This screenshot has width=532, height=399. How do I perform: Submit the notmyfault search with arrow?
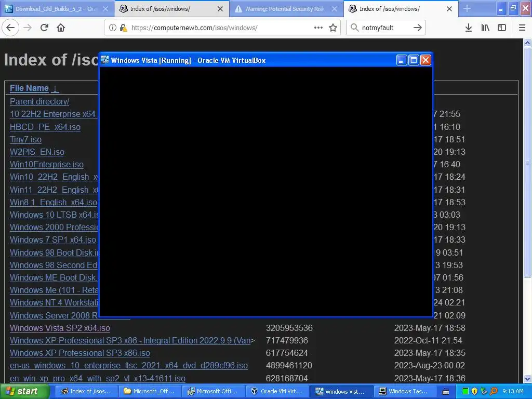(x=417, y=28)
